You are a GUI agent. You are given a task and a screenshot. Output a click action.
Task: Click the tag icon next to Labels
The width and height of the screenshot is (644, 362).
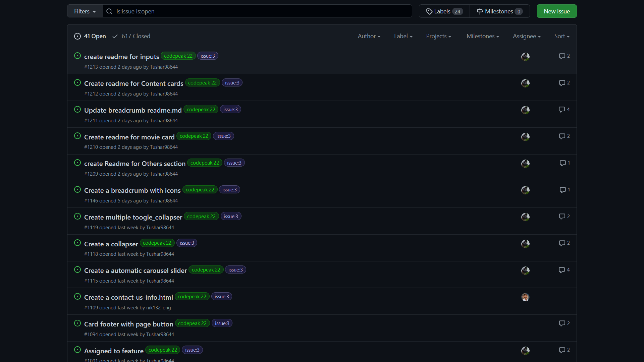(x=429, y=11)
